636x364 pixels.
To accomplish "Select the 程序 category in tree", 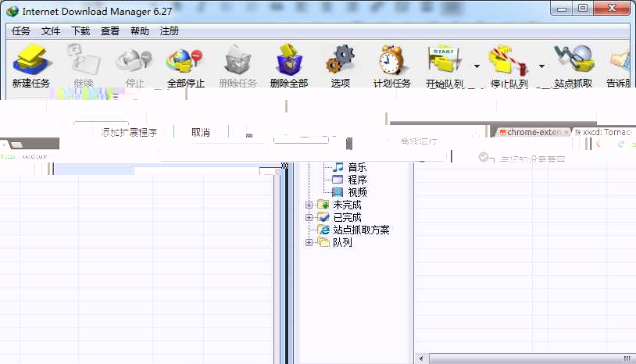I will (357, 180).
